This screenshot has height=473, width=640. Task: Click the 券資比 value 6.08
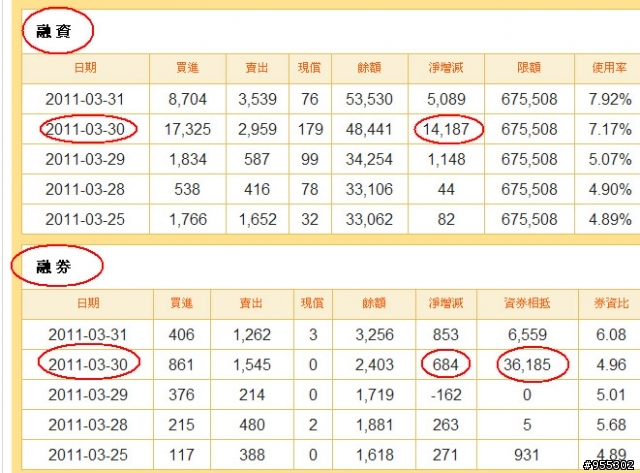click(611, 335)
